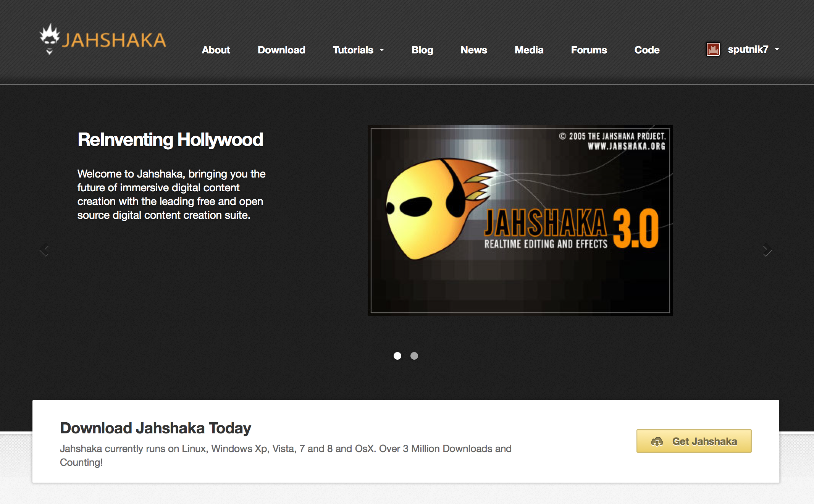Viewport: 814px width, 504px height.
Task: Click the sputnik7 user avatar
Action: pos(713,49)
